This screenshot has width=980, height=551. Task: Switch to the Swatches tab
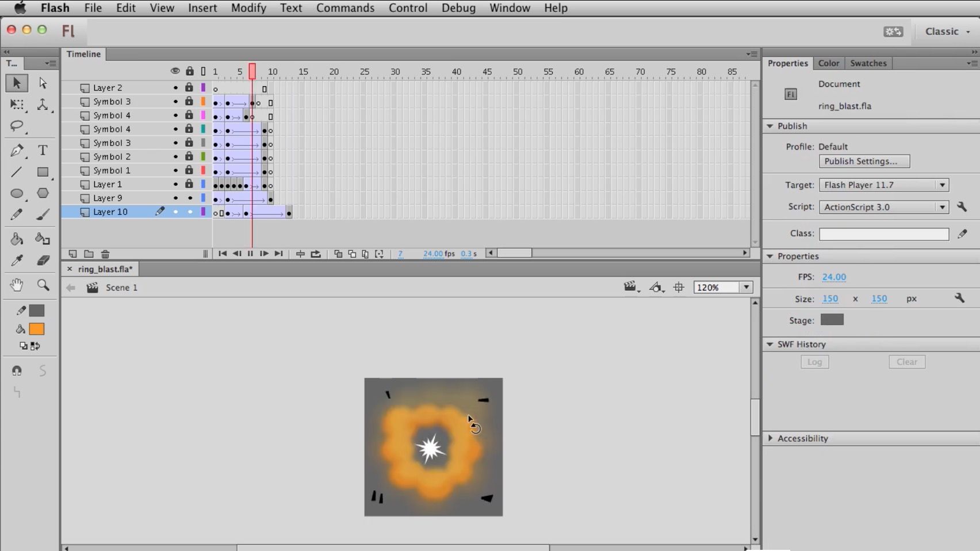coord(868,63)
